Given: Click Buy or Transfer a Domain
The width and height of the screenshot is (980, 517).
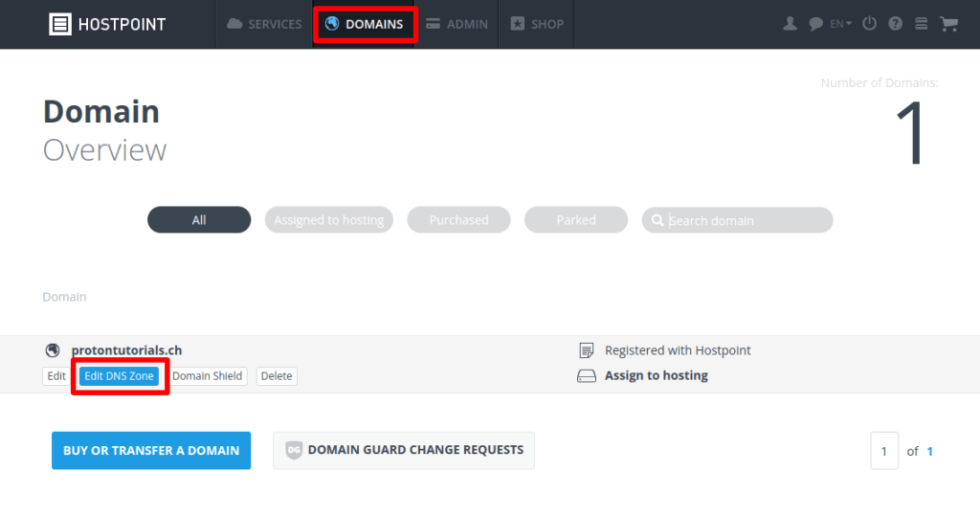Looking at the screenshot, I should click(151, 450).
